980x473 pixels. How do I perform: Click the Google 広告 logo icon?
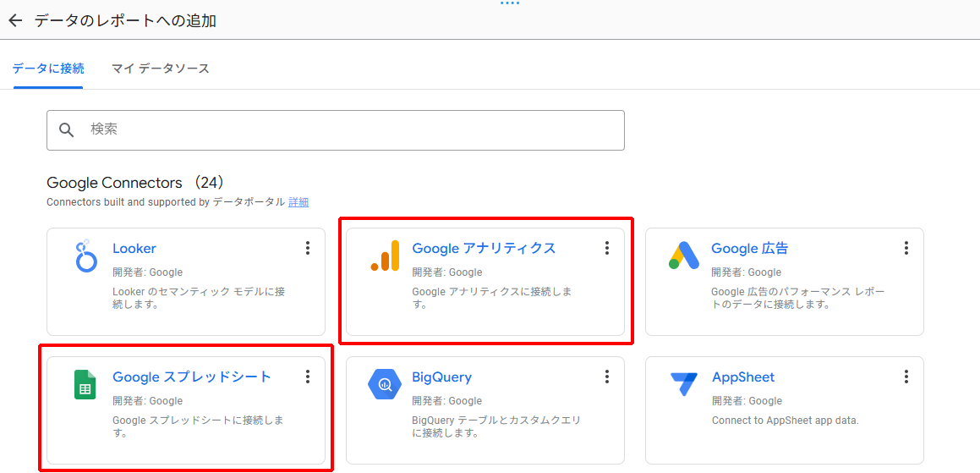(x=684, y=256)
